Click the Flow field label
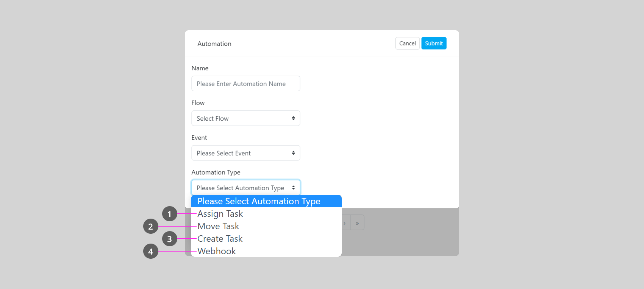This screenshot has height=289, width=644. (198, 103)
